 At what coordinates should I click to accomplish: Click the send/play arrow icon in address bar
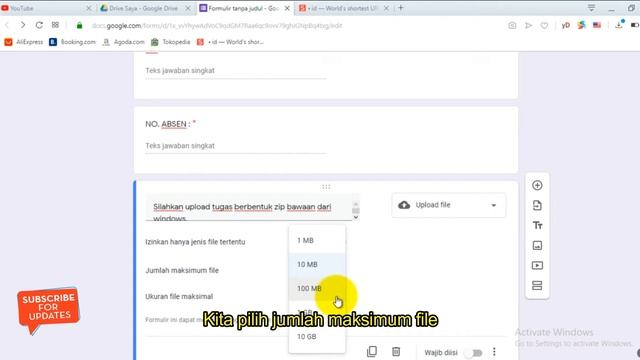(528, 25)
